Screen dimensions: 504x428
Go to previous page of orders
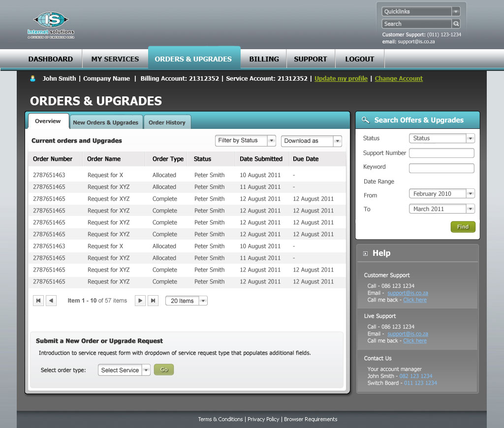tap(51, 301)
